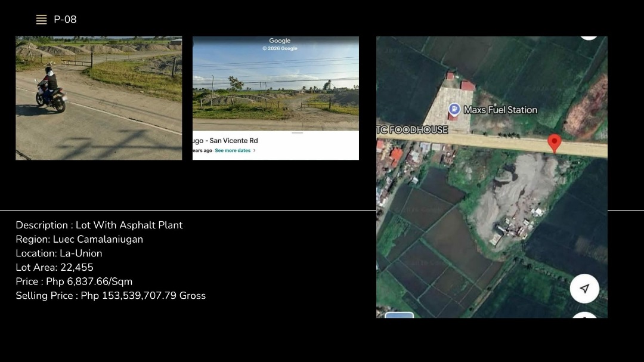Click the Google copyright label on Street View

click(280, 48)
